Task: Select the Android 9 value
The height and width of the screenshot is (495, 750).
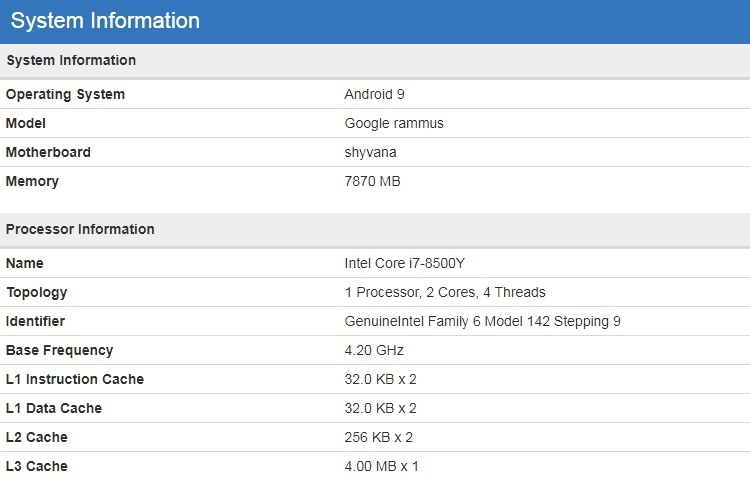Action: [374, 95]
